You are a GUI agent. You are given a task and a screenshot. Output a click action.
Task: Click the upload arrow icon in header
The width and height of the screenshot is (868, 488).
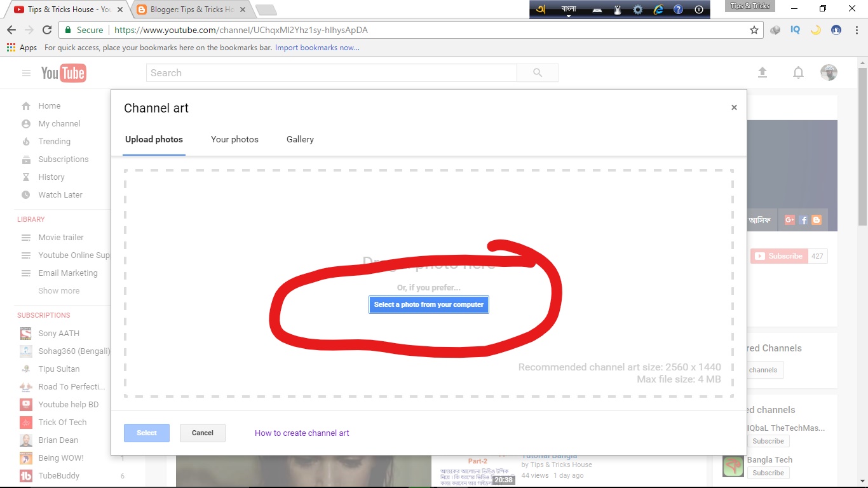click(763, 72)
